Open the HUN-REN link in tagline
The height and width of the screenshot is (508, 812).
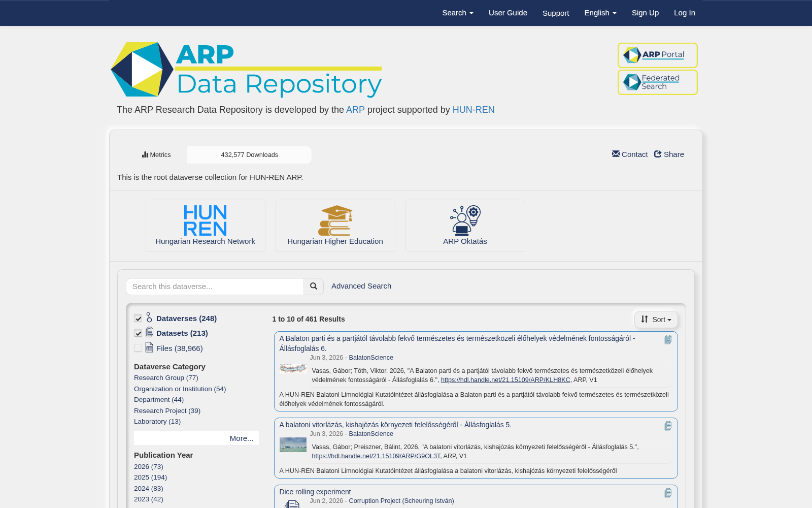[x=473, y=110]
